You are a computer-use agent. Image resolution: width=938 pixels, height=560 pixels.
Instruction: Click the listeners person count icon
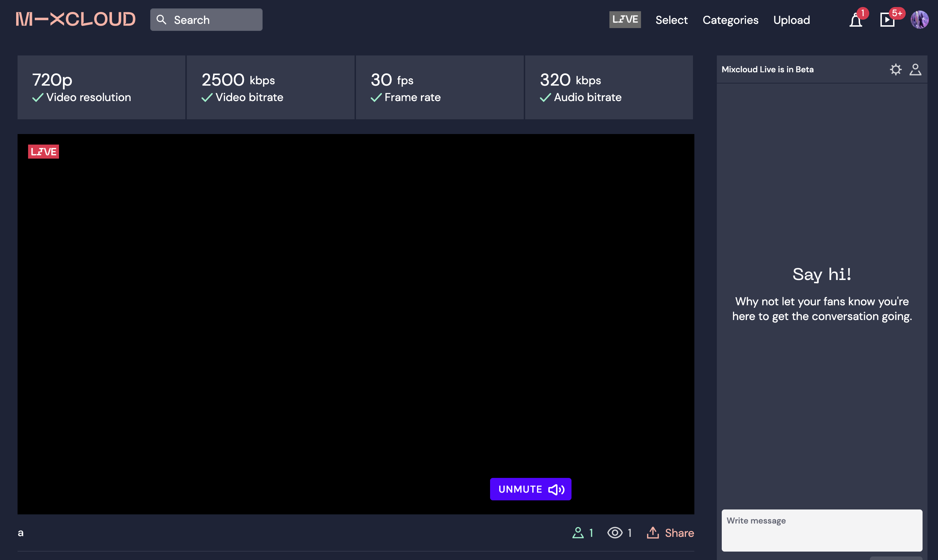point(578,532)
